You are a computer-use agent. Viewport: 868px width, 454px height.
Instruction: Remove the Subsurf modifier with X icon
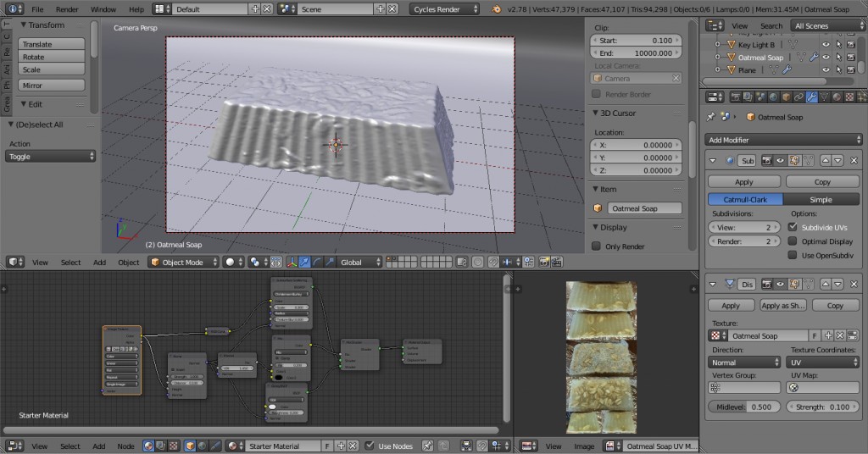point(854,160)
